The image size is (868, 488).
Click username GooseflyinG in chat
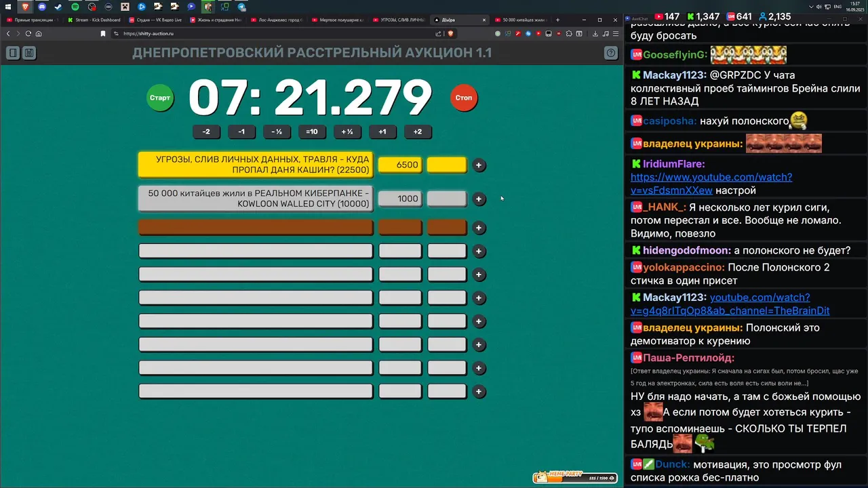click(675, 54)
